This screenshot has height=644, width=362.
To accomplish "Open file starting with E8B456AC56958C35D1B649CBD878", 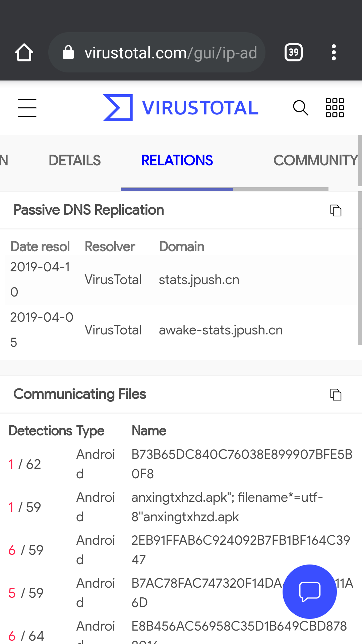I will point(239,631).
